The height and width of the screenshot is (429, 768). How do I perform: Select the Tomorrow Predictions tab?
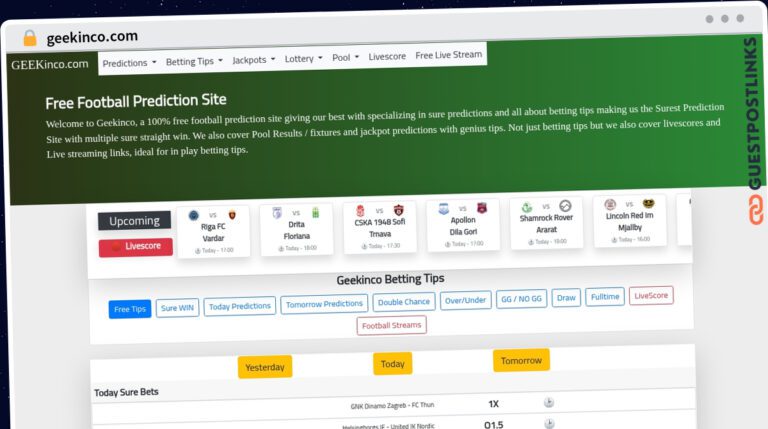[324, 304]
